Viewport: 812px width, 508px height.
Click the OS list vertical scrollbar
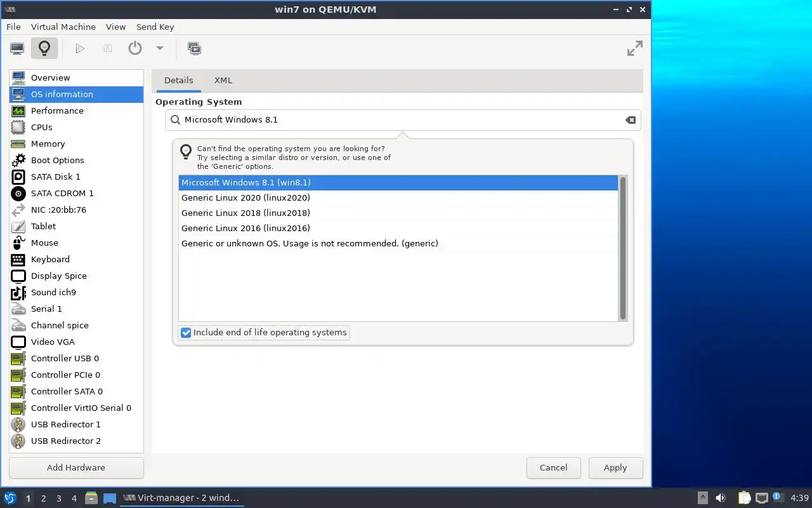[623, 248]
